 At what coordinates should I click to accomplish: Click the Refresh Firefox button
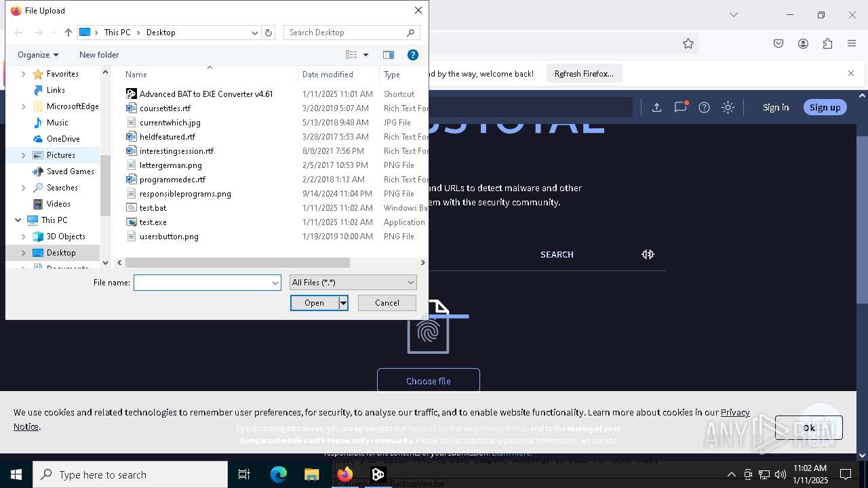tap(584, 74)
